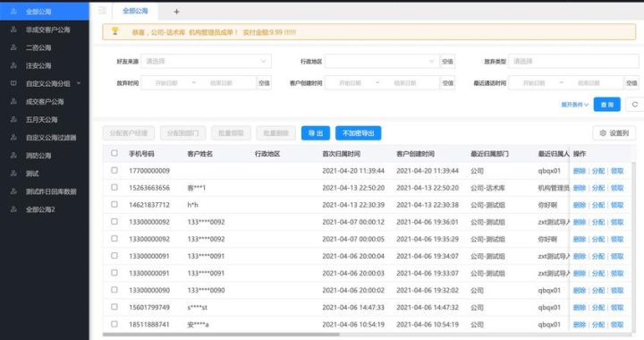Click 领取 for row 14621837712

[x=617, y=205]
